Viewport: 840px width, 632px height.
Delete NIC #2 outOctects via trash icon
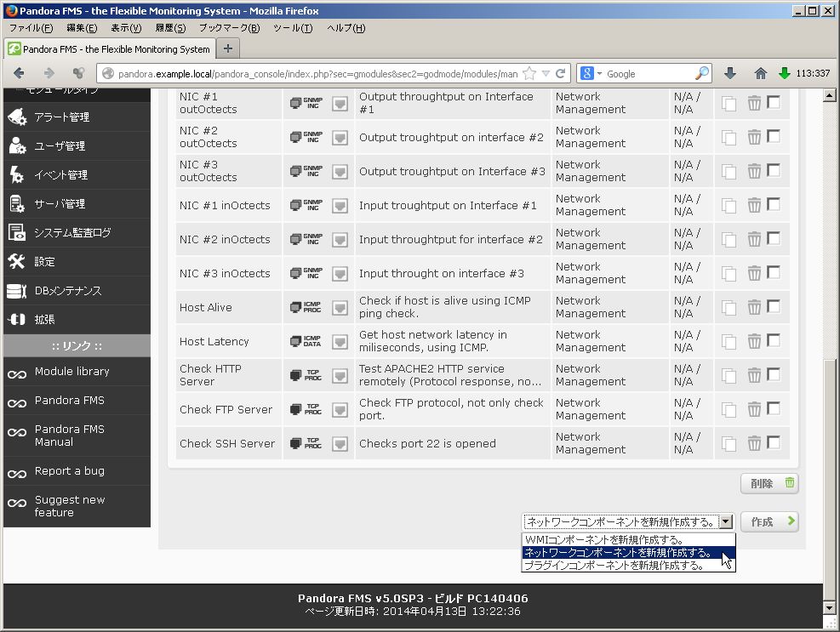[754, 137]
